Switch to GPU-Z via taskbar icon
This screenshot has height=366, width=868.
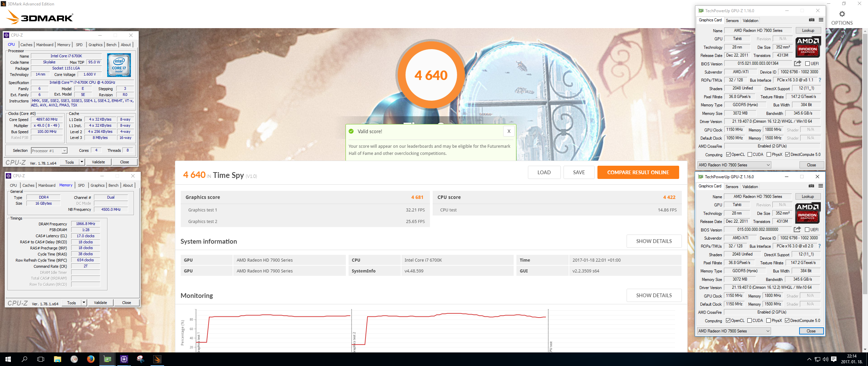coord(107,359)
